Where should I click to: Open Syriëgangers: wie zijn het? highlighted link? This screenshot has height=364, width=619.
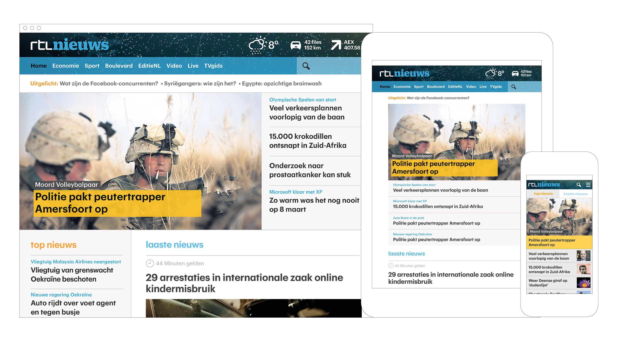click(200, 83)
